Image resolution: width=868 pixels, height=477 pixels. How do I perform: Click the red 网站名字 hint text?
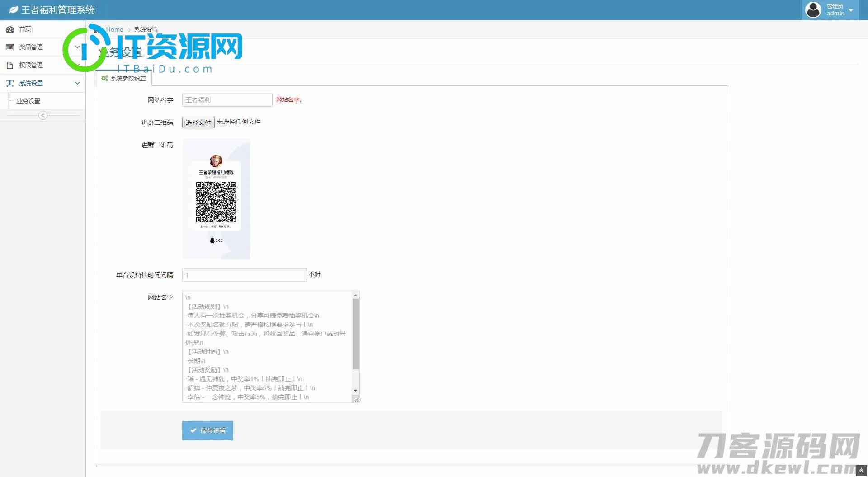click(289, 99)
